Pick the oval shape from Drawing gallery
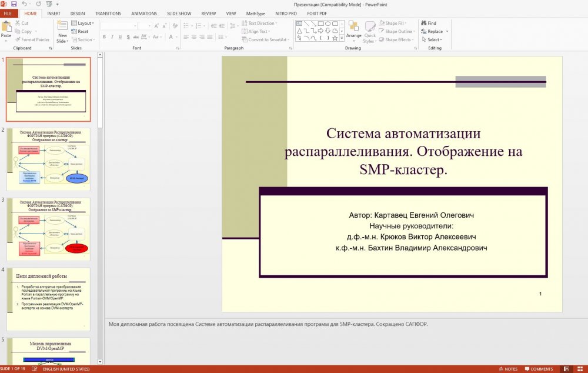Screen dimensions: 588x373 (328, 24)
